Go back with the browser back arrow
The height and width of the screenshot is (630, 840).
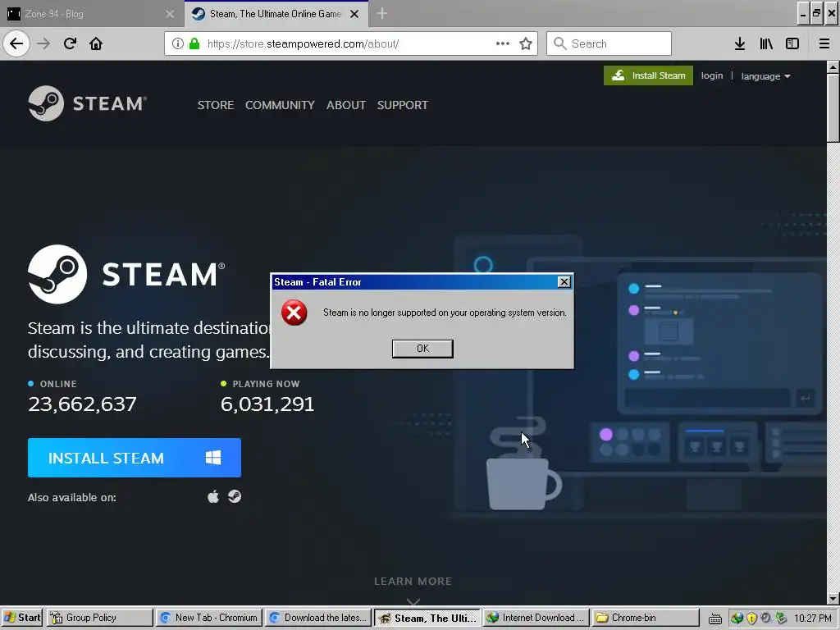tap(16, 43)
